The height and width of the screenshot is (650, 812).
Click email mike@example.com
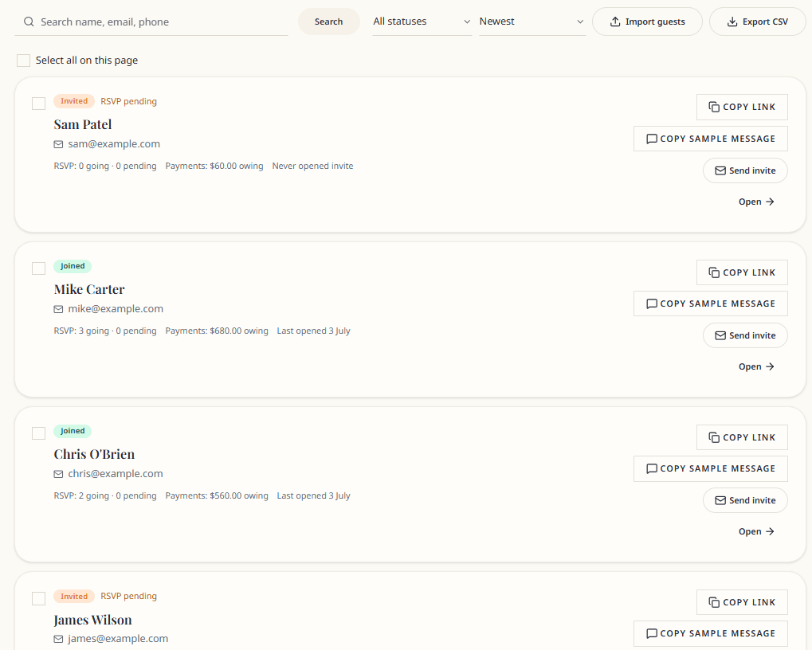(116, 309)
